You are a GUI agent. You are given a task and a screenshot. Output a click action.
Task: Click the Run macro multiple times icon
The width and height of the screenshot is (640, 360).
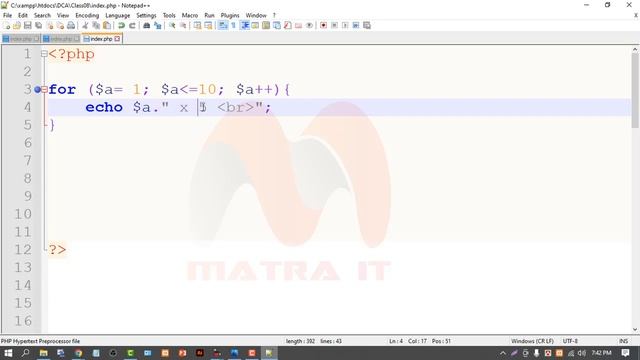pos(356,25)
